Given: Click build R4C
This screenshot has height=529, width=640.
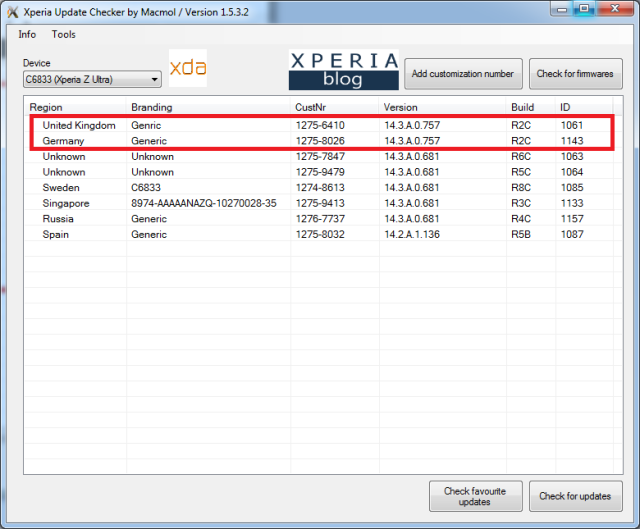Looking at the screenshot, I should pyautogui.click(x=521, y=219).
